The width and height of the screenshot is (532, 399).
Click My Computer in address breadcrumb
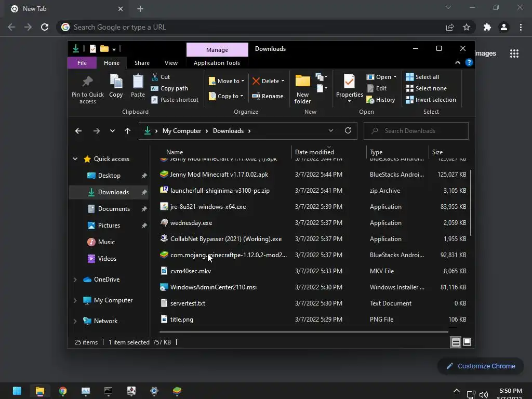click(181, 130)
